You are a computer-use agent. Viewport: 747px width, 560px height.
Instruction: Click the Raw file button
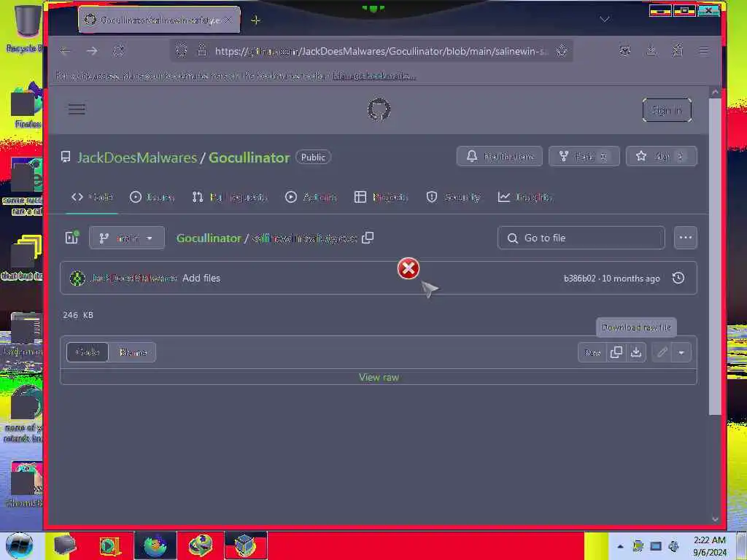coord(592,352)
